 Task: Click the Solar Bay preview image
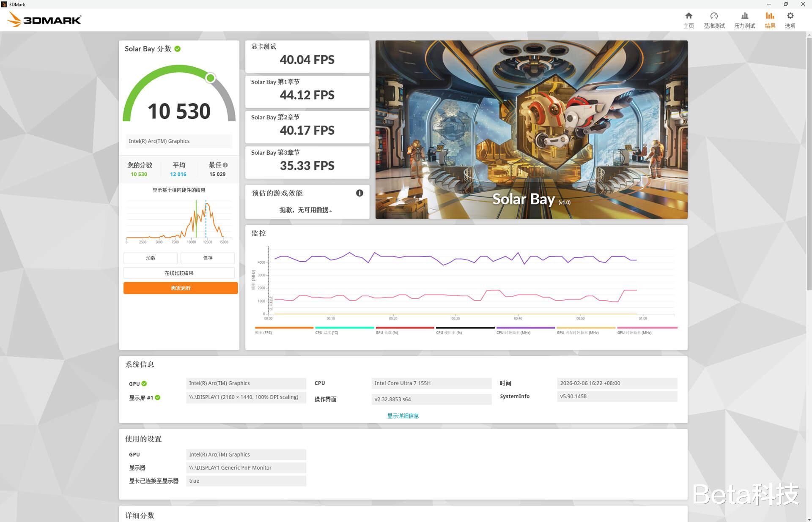[531, 129]
